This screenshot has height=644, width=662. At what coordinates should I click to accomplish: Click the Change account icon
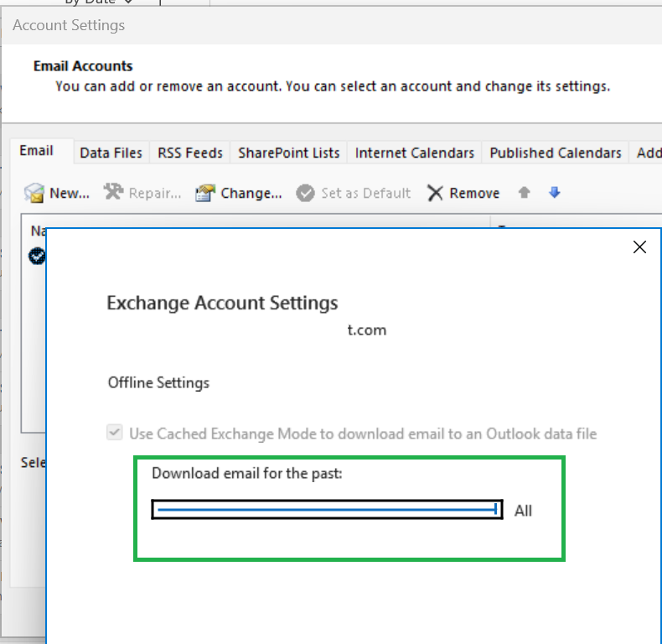[205, 193]
